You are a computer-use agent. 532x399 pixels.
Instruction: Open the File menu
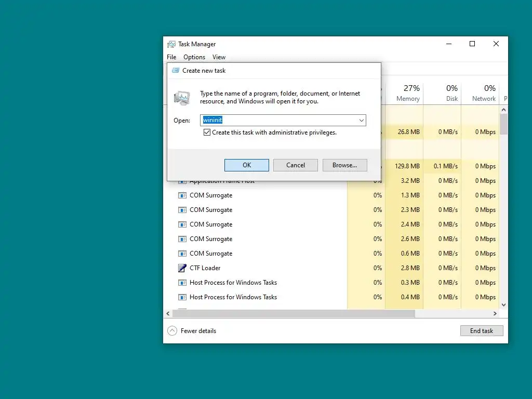171,57
